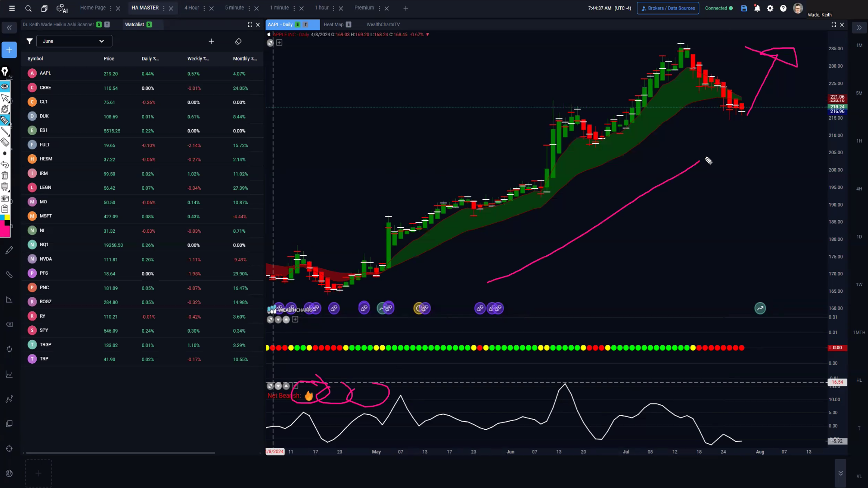Move dot indicator panel down arrow
Viewport: 868px width, 488px height.
pyautogui.click(x=278, y=319)
